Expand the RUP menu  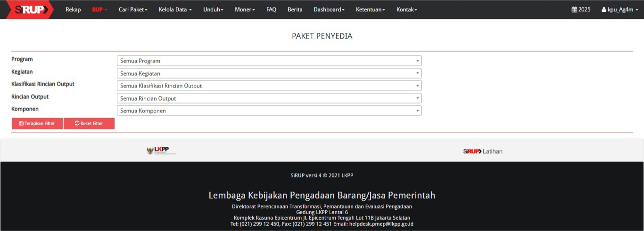100,9
